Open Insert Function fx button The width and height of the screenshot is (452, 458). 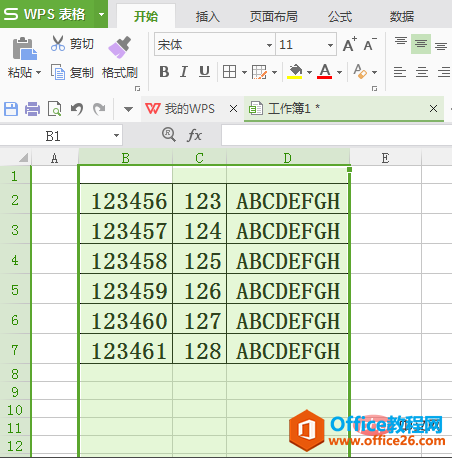(x=195, y=135)
